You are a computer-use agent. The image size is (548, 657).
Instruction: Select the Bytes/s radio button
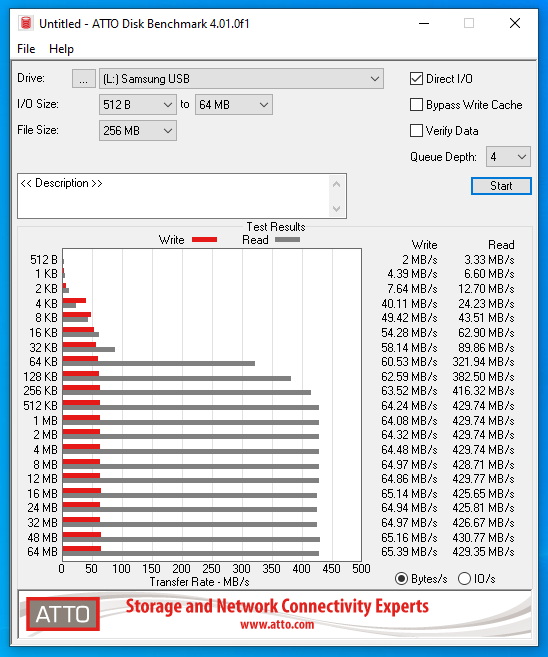pos(401,579)
